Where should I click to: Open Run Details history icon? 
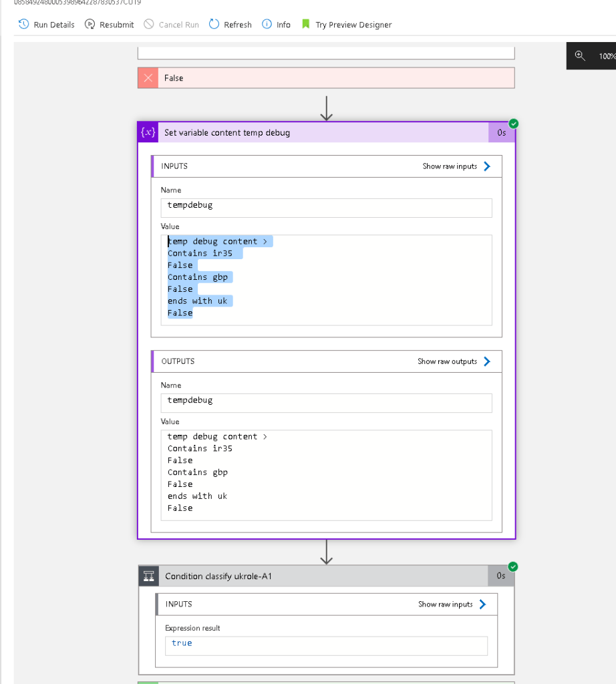point(23,24)
